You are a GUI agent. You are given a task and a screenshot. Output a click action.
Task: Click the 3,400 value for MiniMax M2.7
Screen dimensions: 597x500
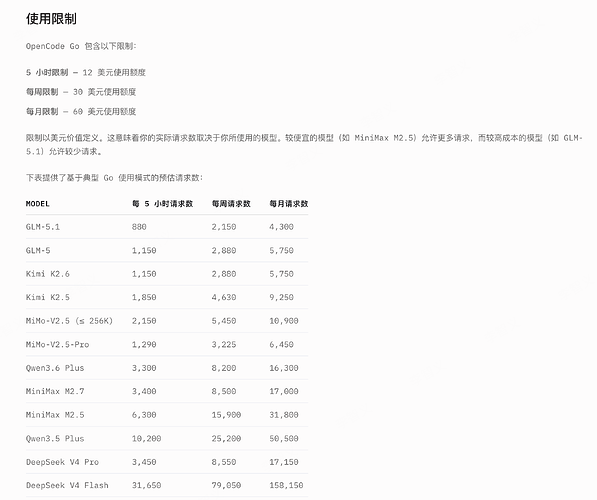[x=144, y=391]
